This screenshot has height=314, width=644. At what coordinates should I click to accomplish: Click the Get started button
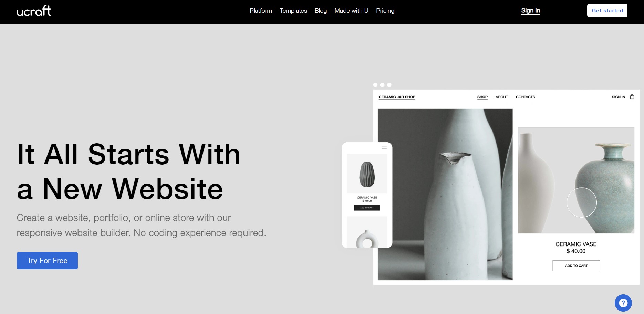(607, 11)
